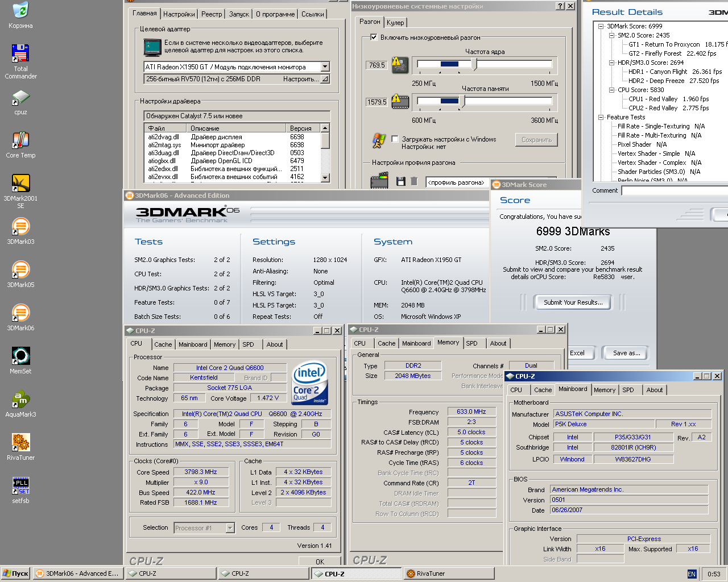728x582 pixels.
Task: Click the HDR2 - Deep Freeze result row
Action: click(673, 81)
